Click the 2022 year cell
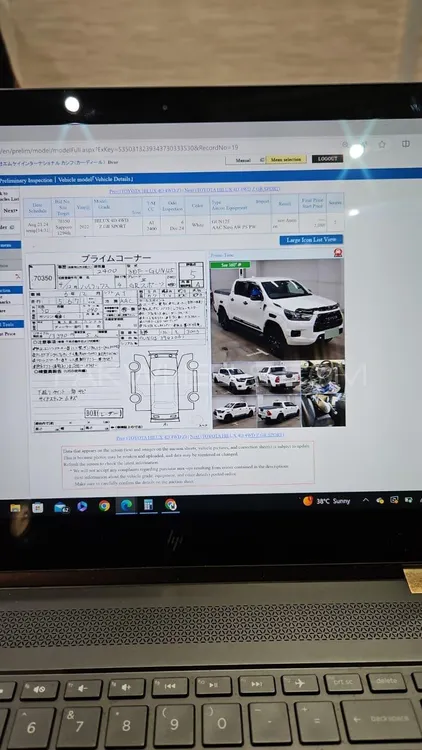Screen dimensions: 422x750 pos(82,226)
